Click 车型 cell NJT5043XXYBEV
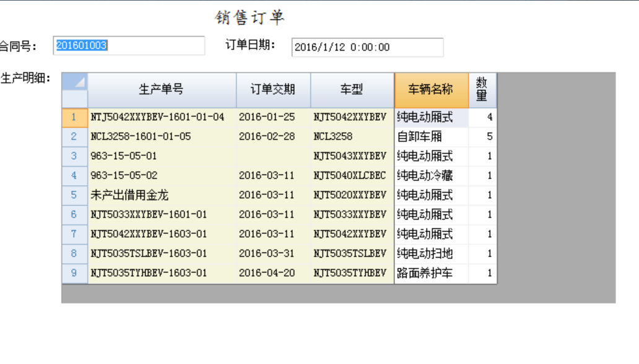The image size is (639, 364). coord(352,157)
